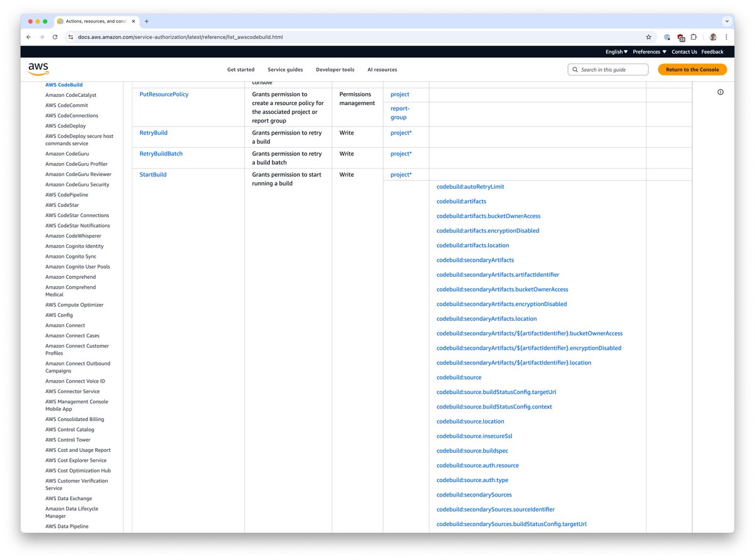
Task: Expand the tab search chevron
Action: coord(727,21)
